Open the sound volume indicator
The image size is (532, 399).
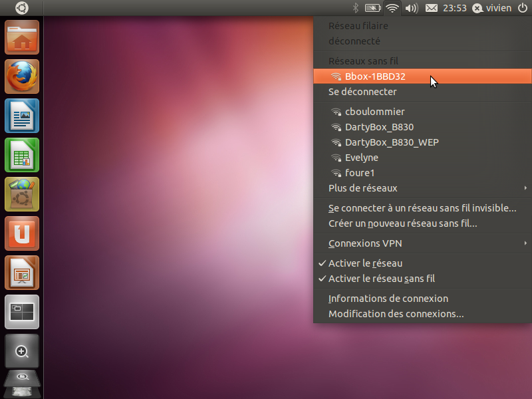coord(412,8)
